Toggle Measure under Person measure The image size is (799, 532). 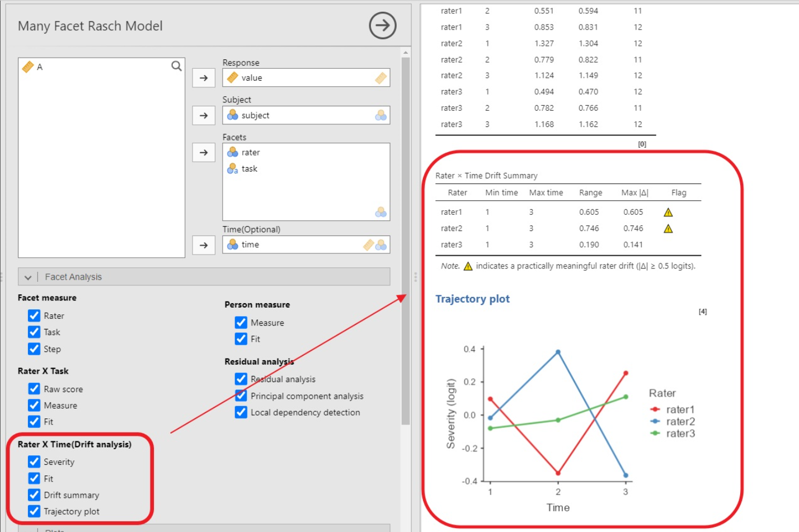241,322
